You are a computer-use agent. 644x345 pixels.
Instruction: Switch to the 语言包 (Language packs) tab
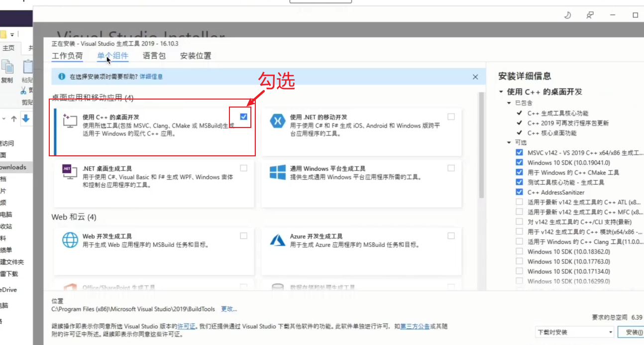point(154,56)
